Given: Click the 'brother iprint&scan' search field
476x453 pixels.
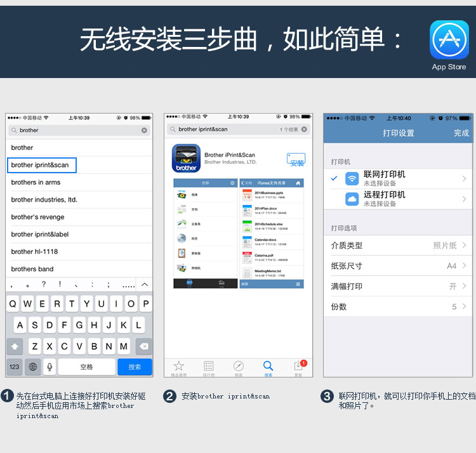Looking at the screenshot, I should [x=238, y=129].
